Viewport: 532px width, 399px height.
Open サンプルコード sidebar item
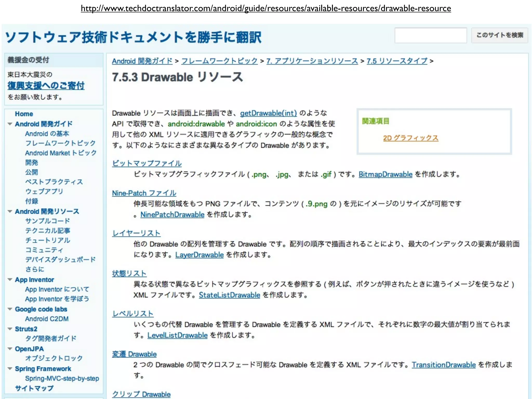click(48, 221)
